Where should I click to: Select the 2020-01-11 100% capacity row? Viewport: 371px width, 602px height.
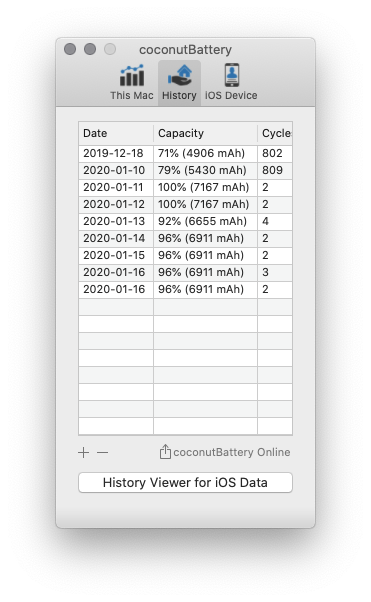[x=186, y=187]
